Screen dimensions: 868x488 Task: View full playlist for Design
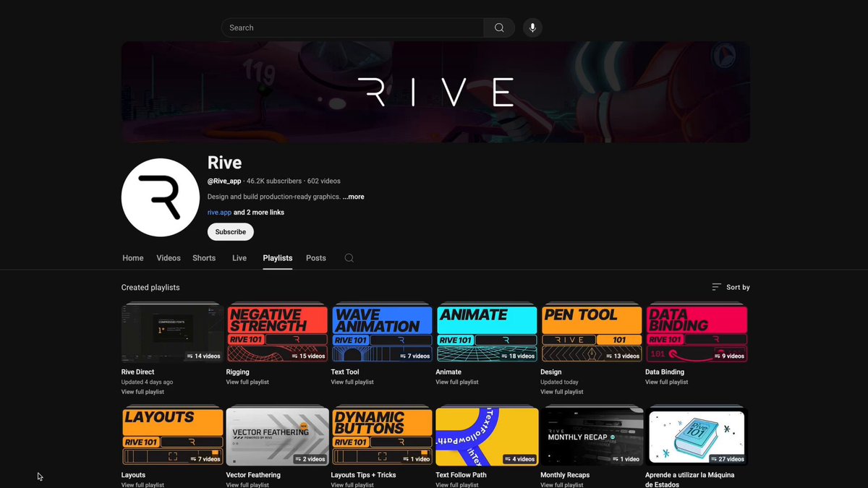click(x=562, y=392)
